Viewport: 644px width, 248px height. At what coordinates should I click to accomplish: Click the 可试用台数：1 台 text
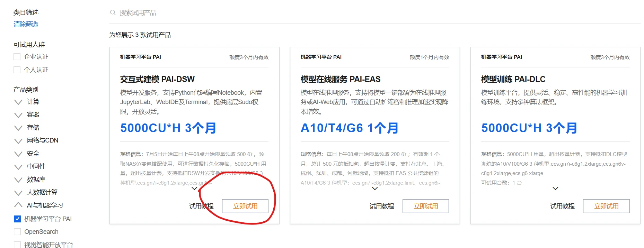pos(501,183)
